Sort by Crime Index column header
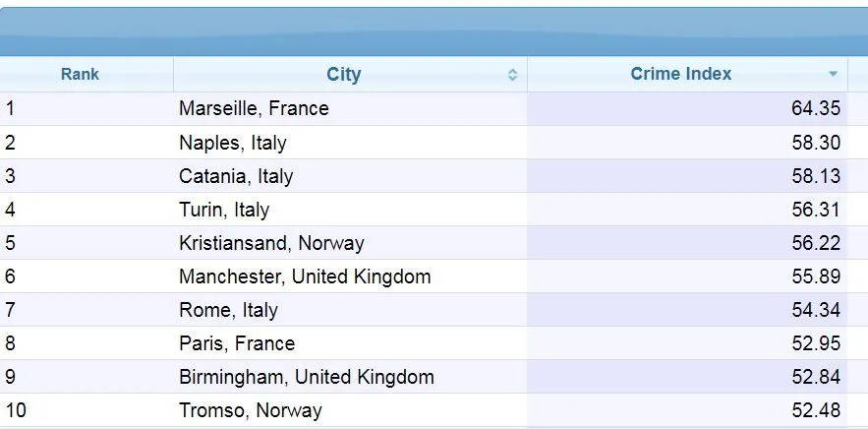Screen dimensions: 868x429 click(x=680, y=74)
